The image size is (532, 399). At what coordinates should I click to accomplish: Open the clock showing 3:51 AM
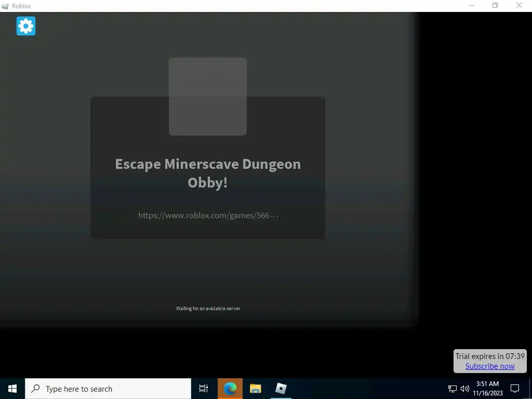(487, 389)
